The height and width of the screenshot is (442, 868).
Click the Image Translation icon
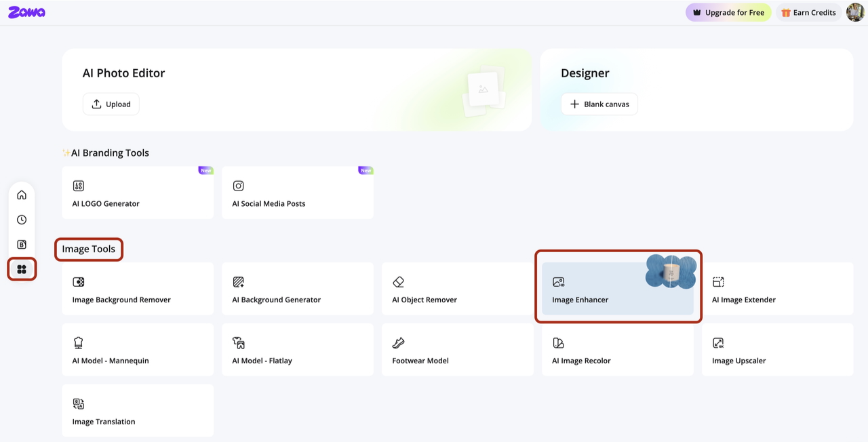[79, 404]
